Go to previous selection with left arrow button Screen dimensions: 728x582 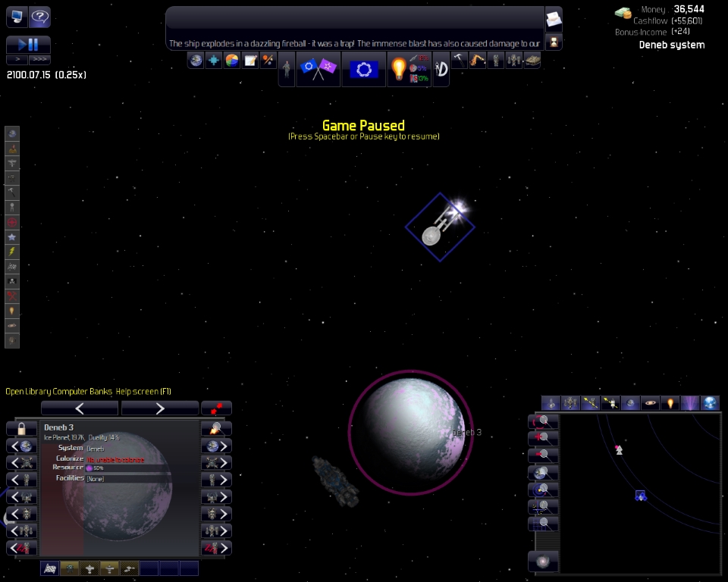tap(80, 408)
